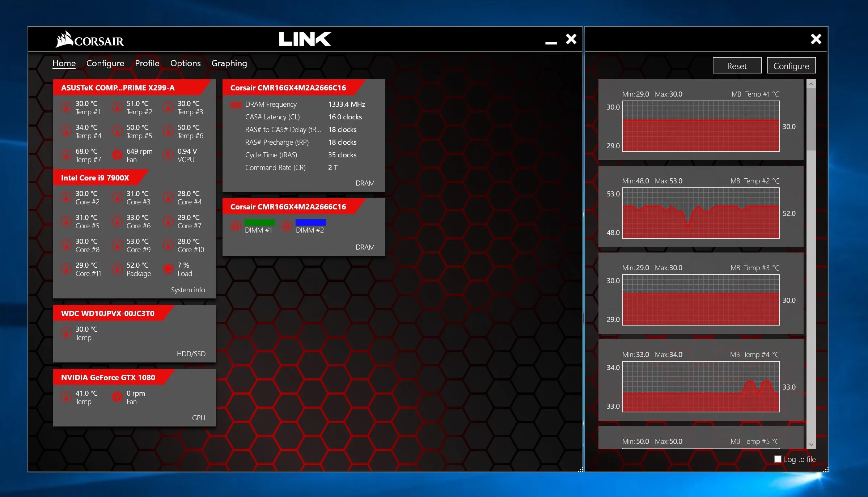This screenshot has width=868, height=497.
Task: Click the DRAM label under timings panel
Action: (x=365, y=183)
